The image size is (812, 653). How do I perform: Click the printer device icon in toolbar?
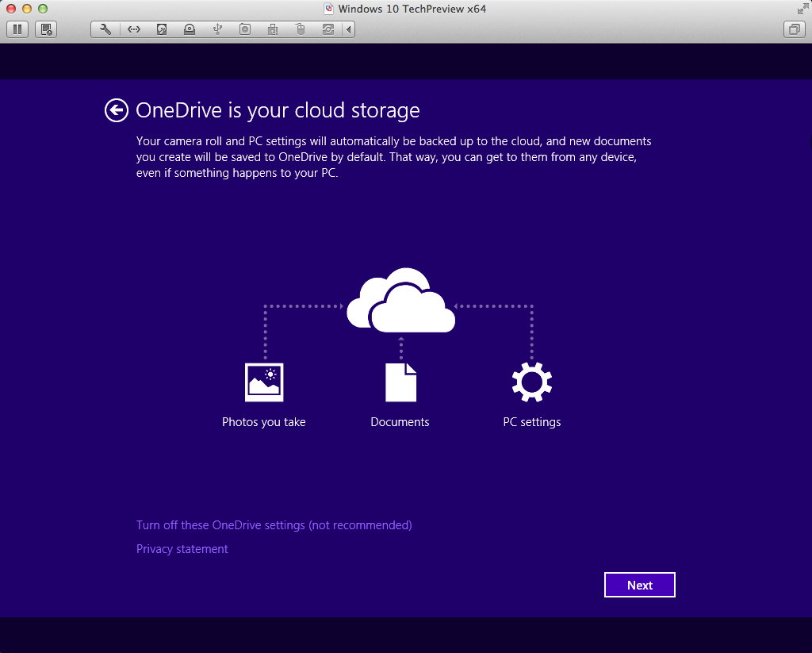(x=273, y=29)
